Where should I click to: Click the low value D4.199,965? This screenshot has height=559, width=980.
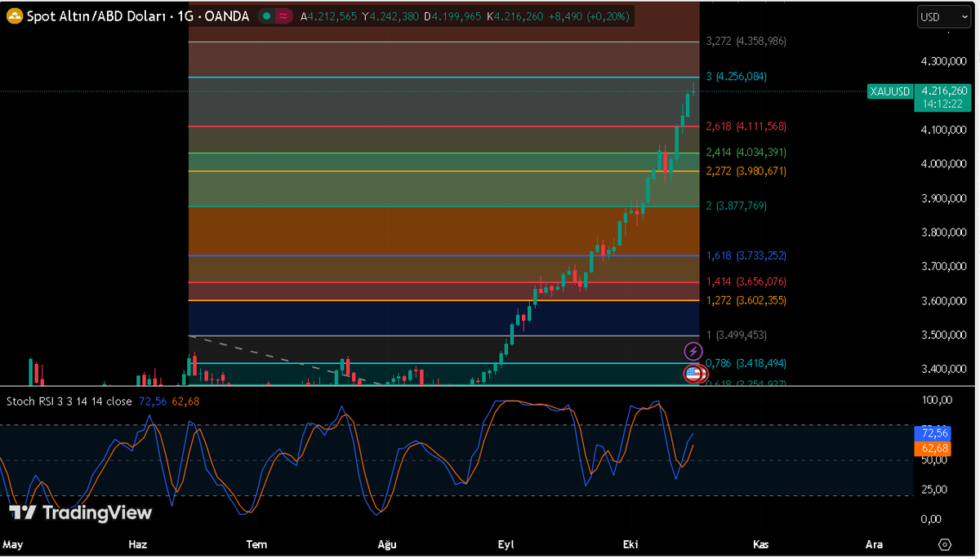pos(454,16)
